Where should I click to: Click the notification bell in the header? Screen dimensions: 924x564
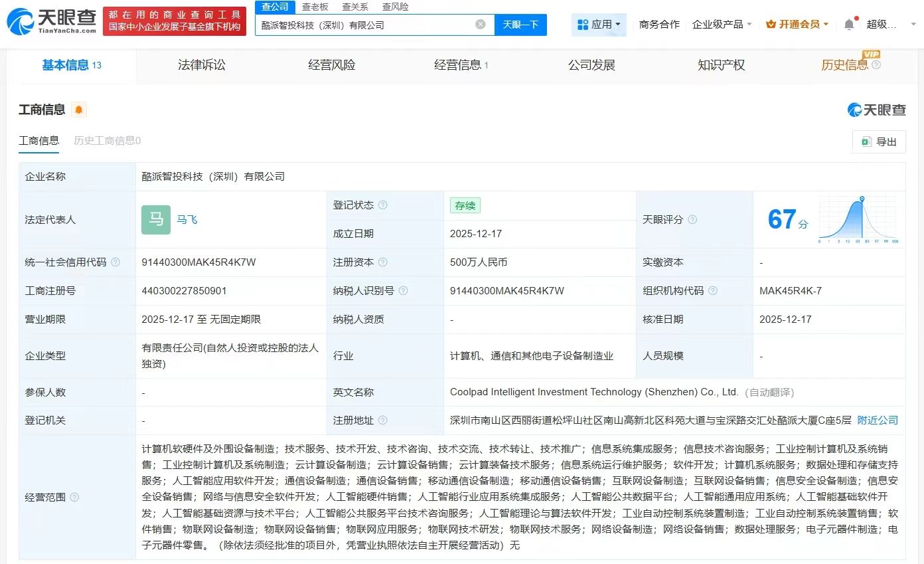click(849, 25)
